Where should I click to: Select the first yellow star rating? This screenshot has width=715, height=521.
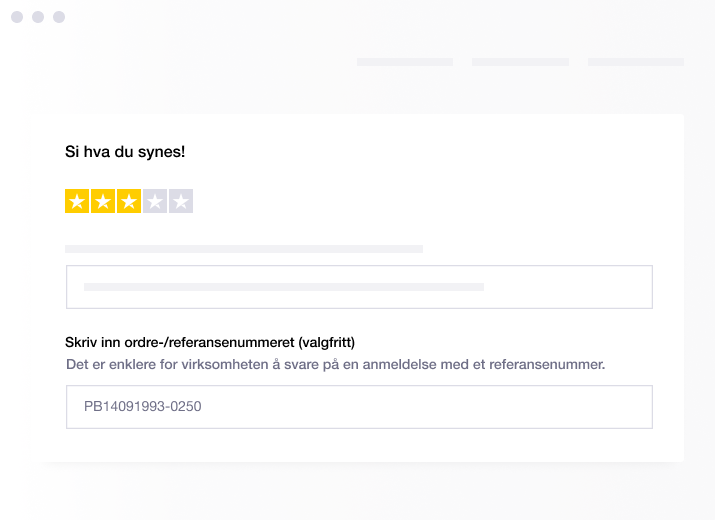(77, 201)
